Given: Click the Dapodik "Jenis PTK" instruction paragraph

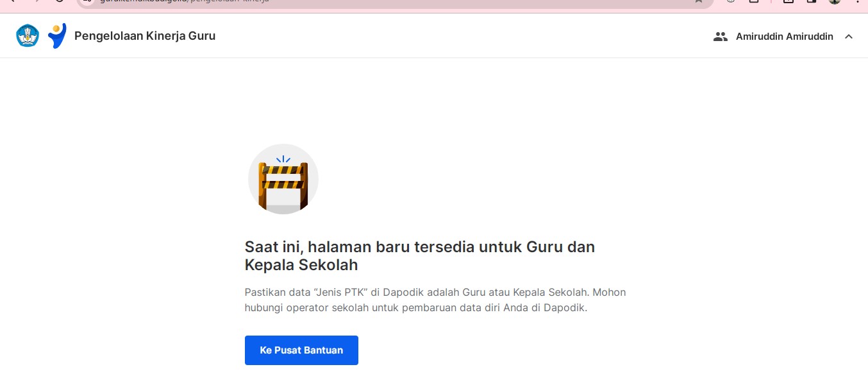Looking at the screenshot, I should click(x=435, y=300).
